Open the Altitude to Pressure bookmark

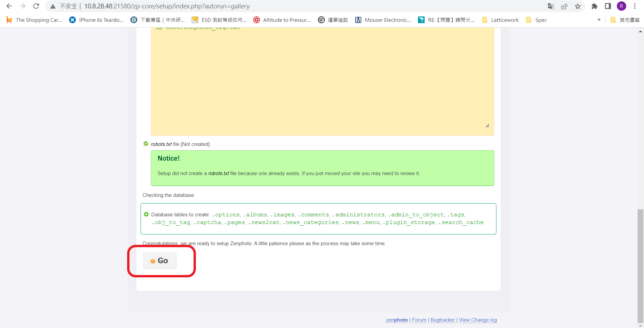coord(282,20)
